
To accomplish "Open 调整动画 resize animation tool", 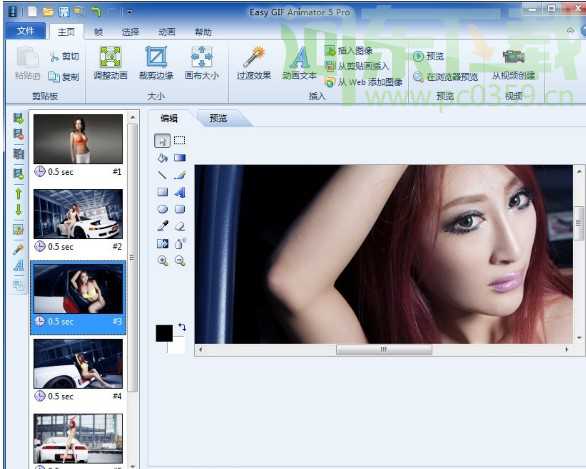I will pyautogui.click(x=110, y=63).
